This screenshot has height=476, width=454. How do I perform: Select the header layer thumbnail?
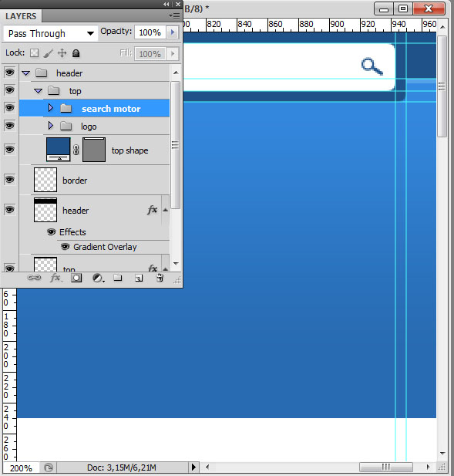coord(45,210)
